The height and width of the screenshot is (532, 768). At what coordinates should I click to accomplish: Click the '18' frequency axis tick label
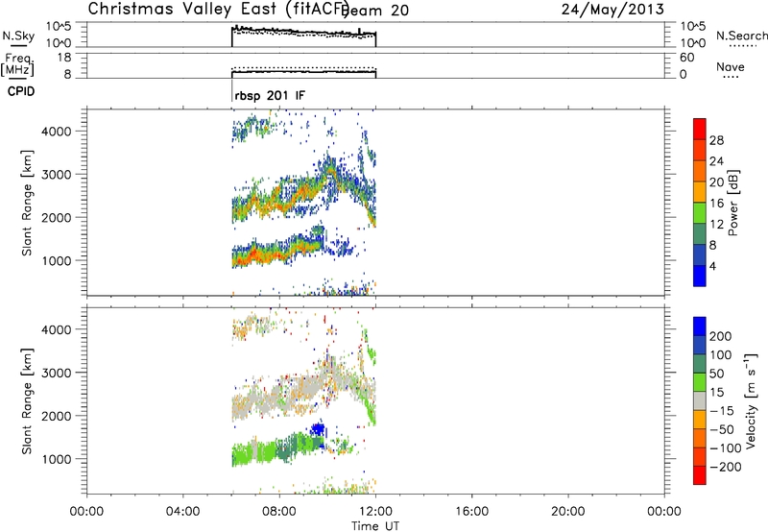64,58
